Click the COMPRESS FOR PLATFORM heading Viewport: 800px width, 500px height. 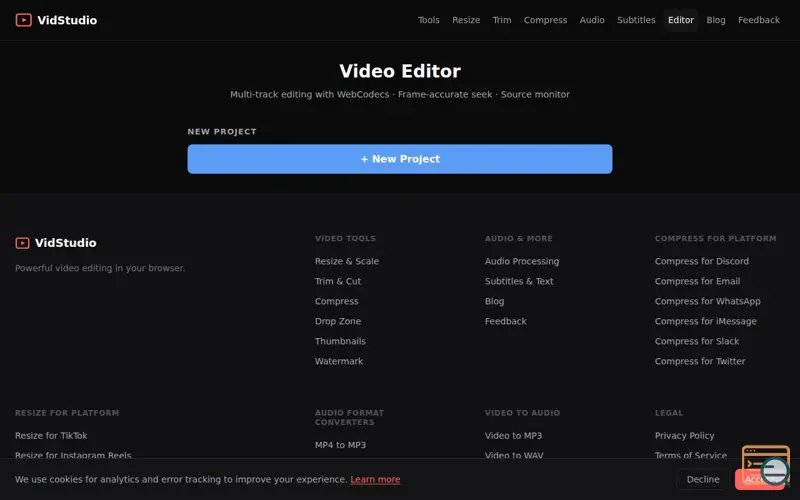[715, 238]
